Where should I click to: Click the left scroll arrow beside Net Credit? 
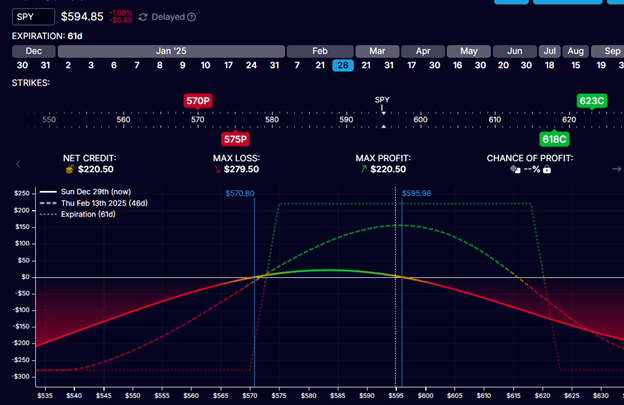[17, 164]
